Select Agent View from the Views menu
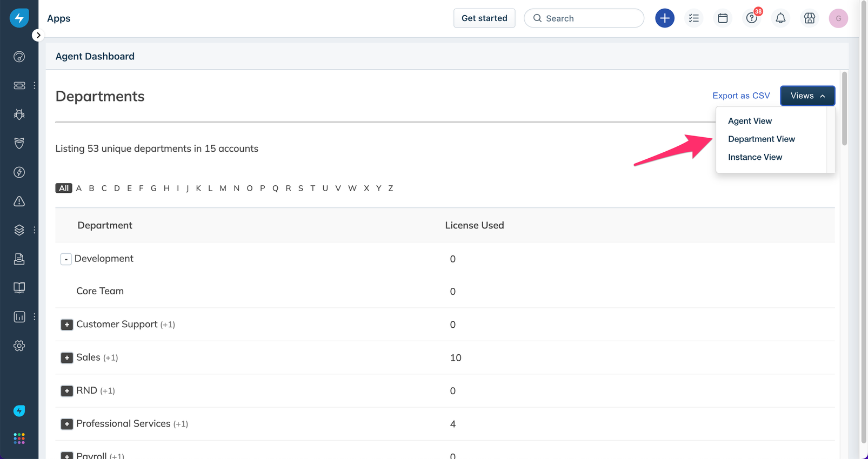The width and height of the screenshot is (868, 459). [x=750, y=121]
